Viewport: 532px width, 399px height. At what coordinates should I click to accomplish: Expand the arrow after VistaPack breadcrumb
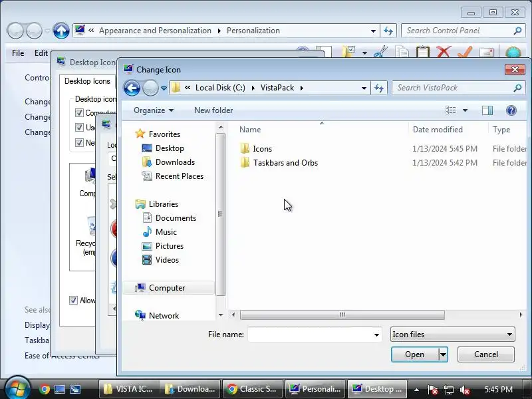click(302, 88)
